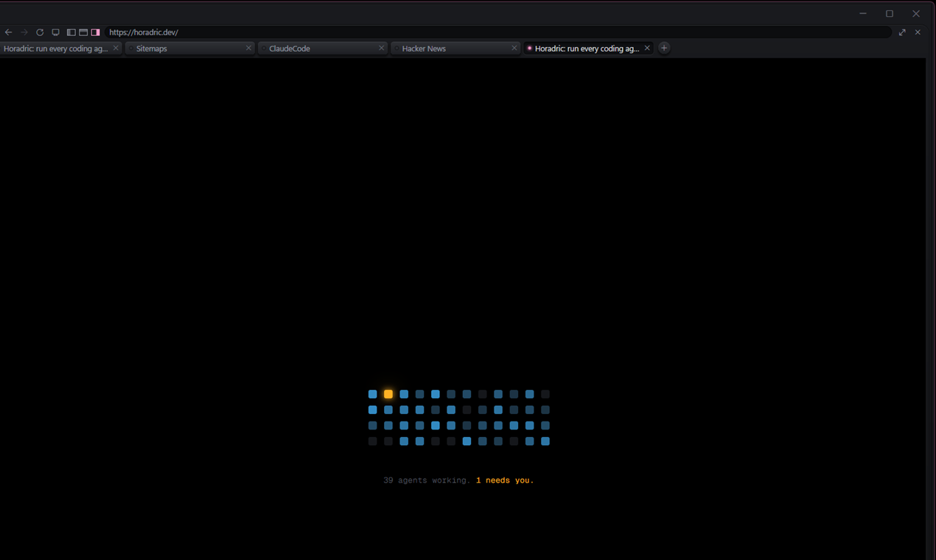Expand the browser panel with diagonal arrows
The height and width of the screenshot is (560, 936).
coord(902,32)
